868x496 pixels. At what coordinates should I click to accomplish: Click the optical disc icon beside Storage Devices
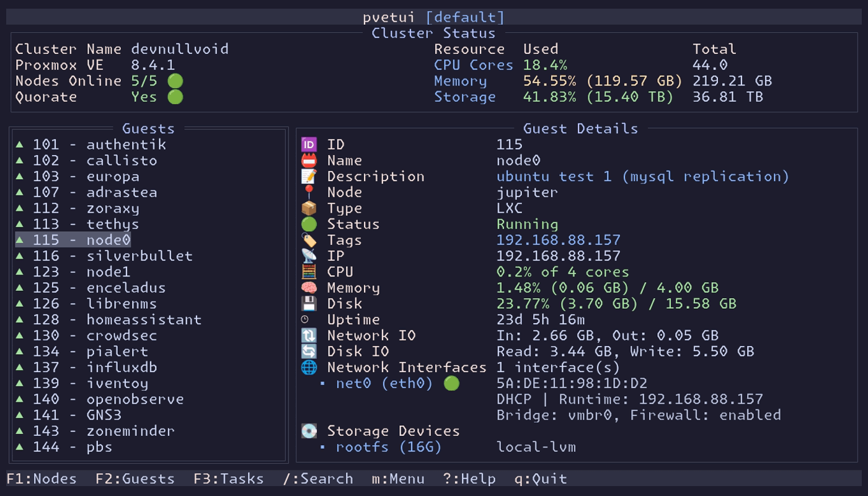point(309,431)
